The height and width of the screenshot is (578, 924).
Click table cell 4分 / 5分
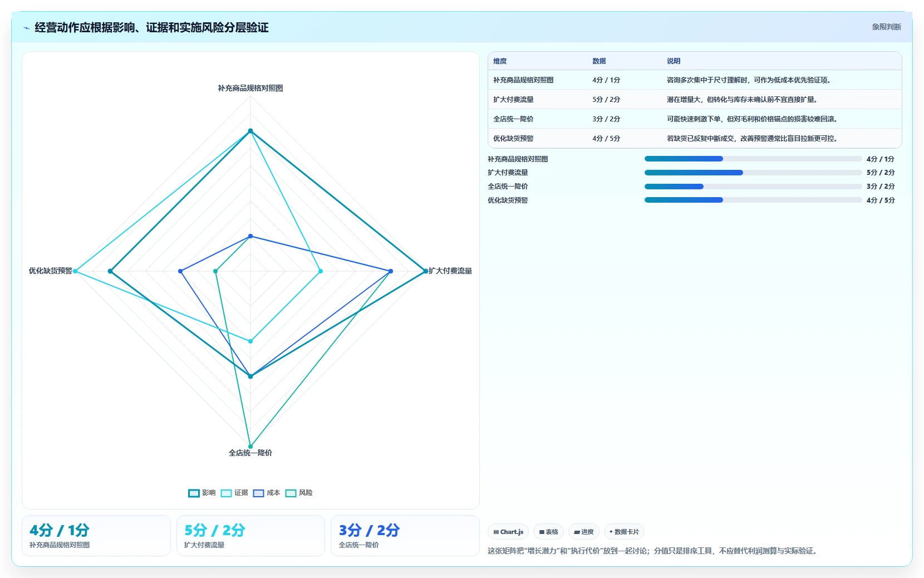[606, 139]
